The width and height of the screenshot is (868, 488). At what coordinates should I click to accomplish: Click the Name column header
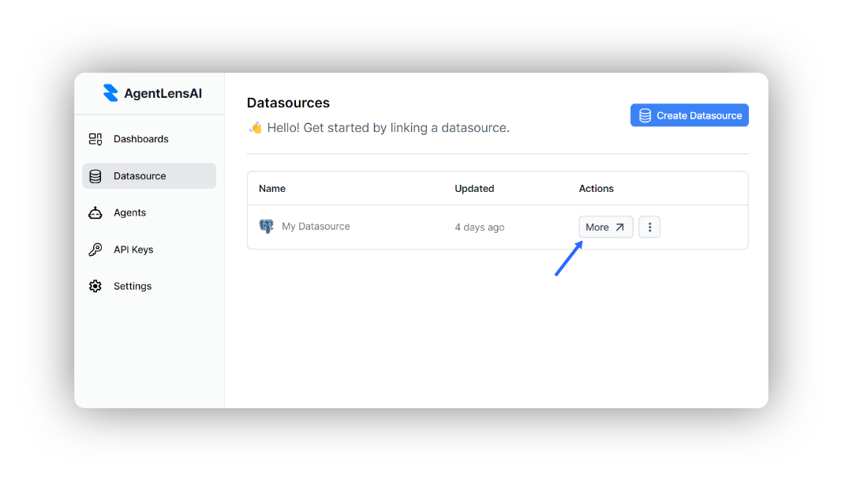[272, 189]
